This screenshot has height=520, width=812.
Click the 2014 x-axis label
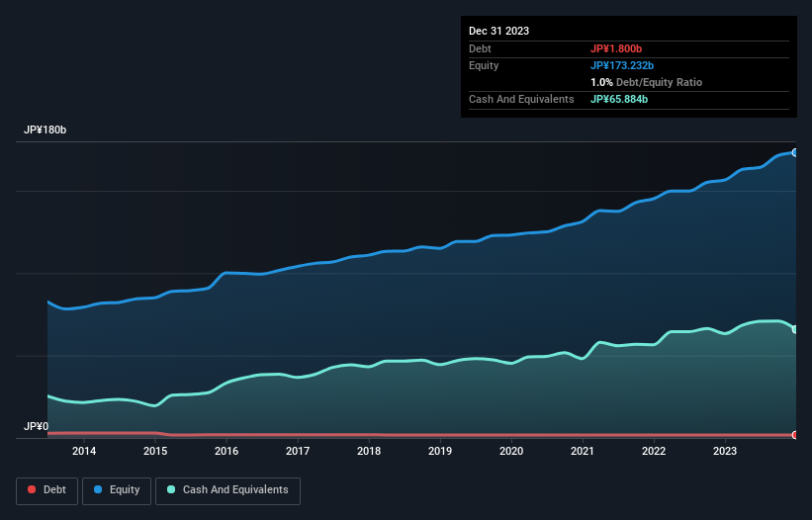84,451
